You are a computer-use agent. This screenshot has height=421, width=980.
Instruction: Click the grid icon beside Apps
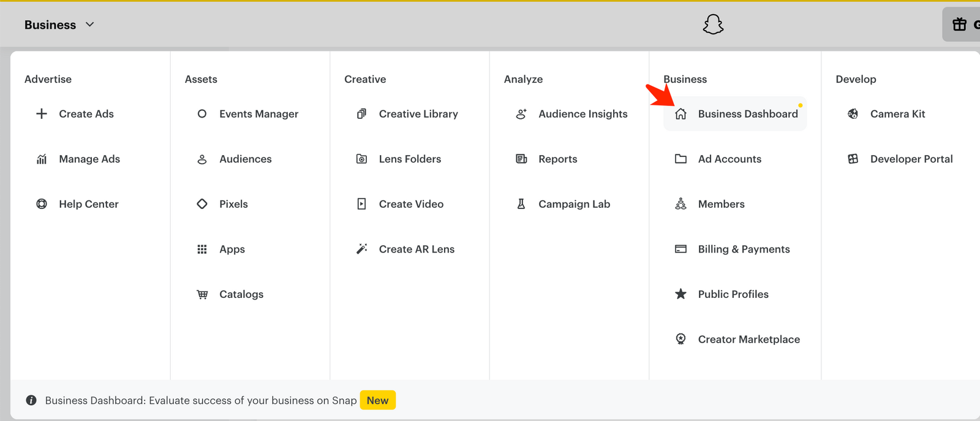click(202, 249)
